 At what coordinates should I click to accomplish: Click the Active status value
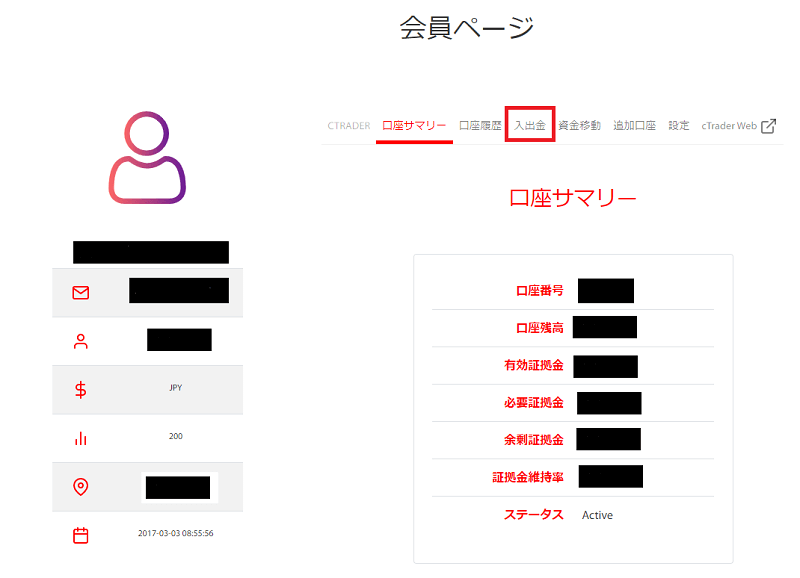pyautogui.click(x=597, y=515)
